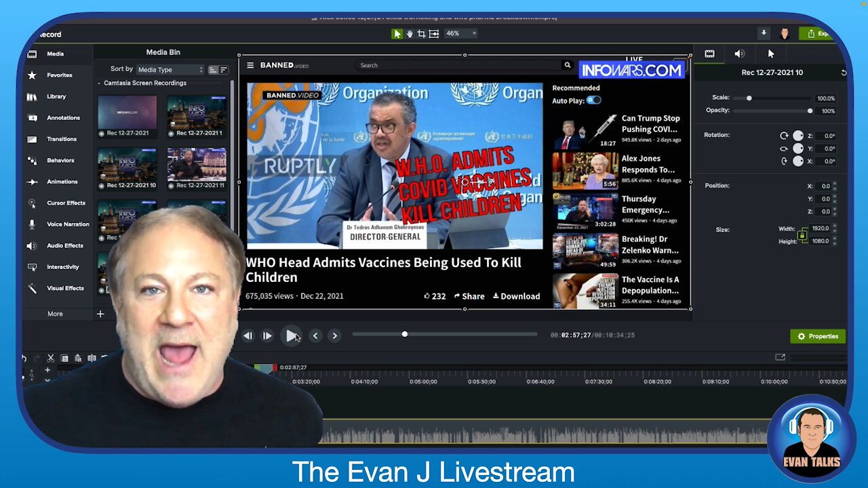This screenshot has height=488, width=868.
Task: Select the Rec 12-27-2021 10 media thumbnail
Action: tap(127, 168)
